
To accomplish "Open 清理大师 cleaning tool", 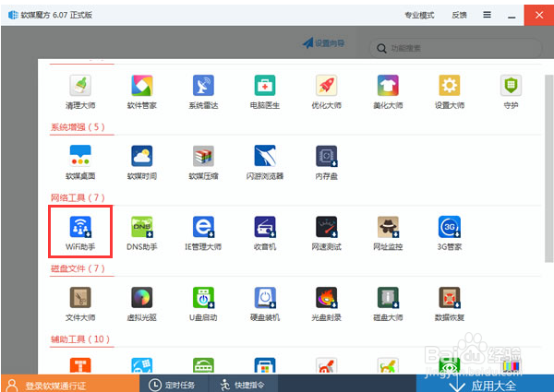I will tap(80, 91).
